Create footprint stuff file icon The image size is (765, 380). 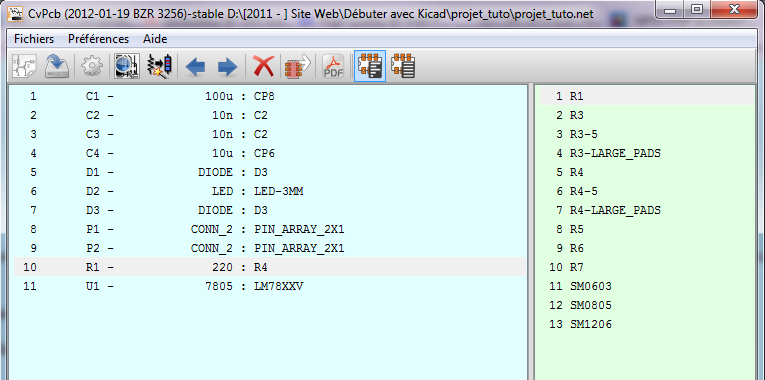(298, 66)
